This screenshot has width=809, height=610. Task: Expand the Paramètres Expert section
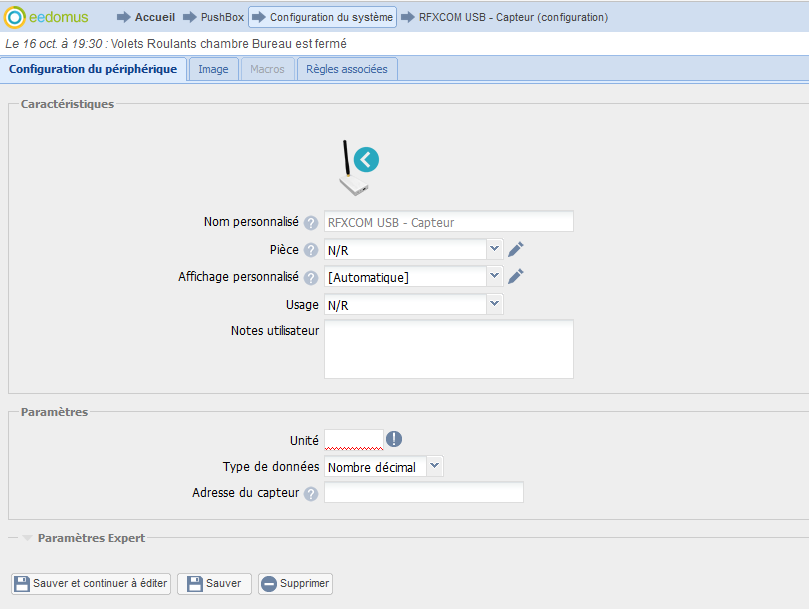[x=83, y=538]
